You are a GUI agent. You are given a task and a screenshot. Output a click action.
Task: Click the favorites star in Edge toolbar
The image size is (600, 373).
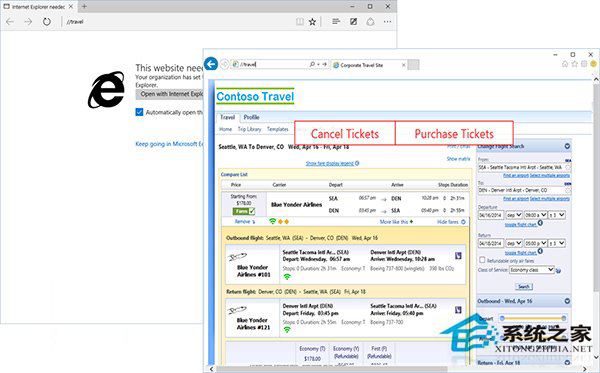pos(312,22)
